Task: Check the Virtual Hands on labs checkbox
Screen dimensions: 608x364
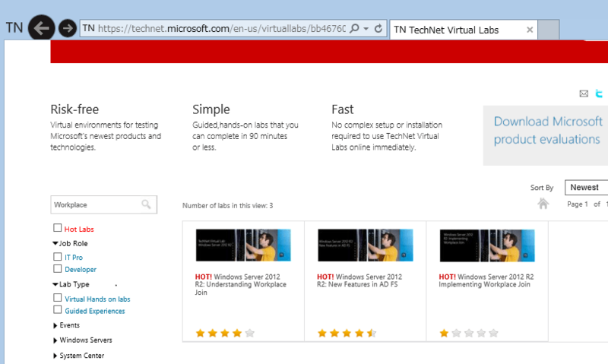Action: 58,297
